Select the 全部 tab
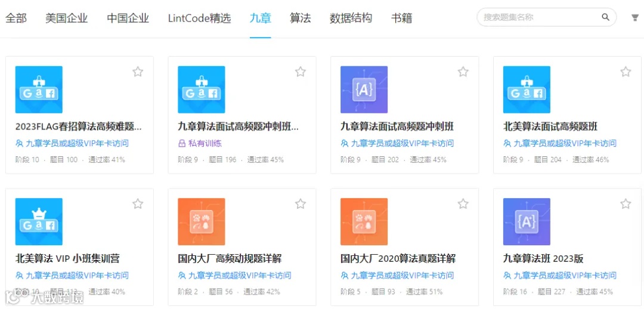Viewport: 644px width, 309px height. point(16,18)
